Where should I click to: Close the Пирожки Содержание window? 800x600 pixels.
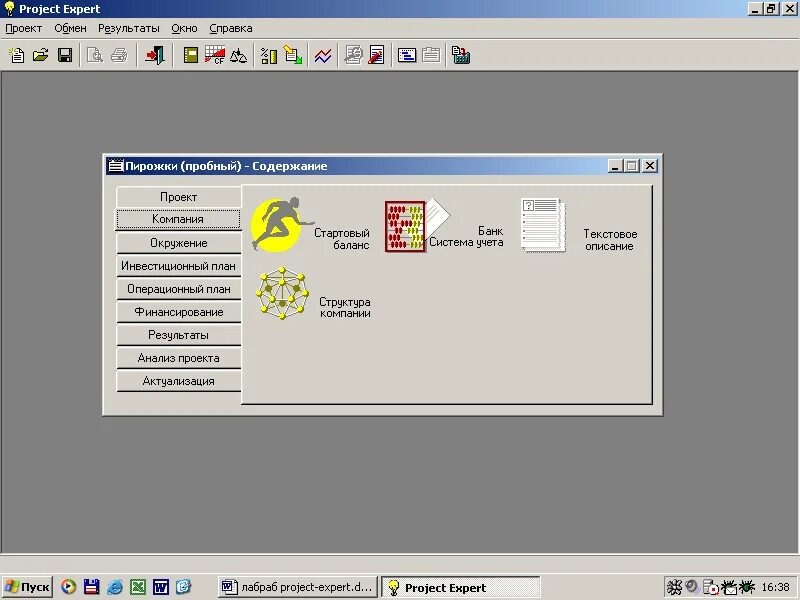[649, 166]
